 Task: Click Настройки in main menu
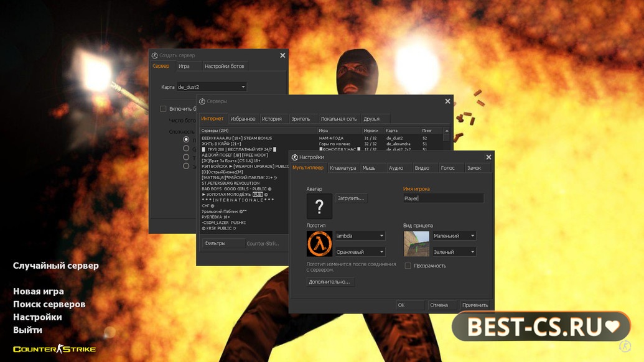[37, 317]
